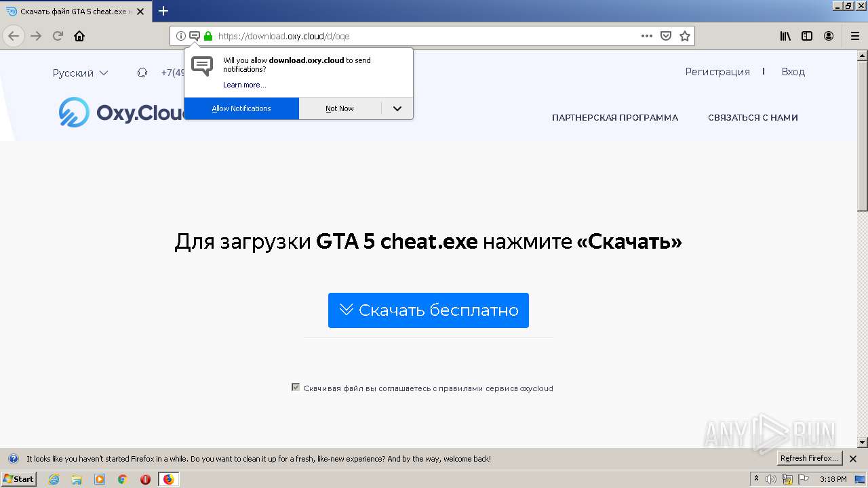This screenshot has height=488, width=868.
Task: Click the Скачать бесплатно download button
Action: 429,310
